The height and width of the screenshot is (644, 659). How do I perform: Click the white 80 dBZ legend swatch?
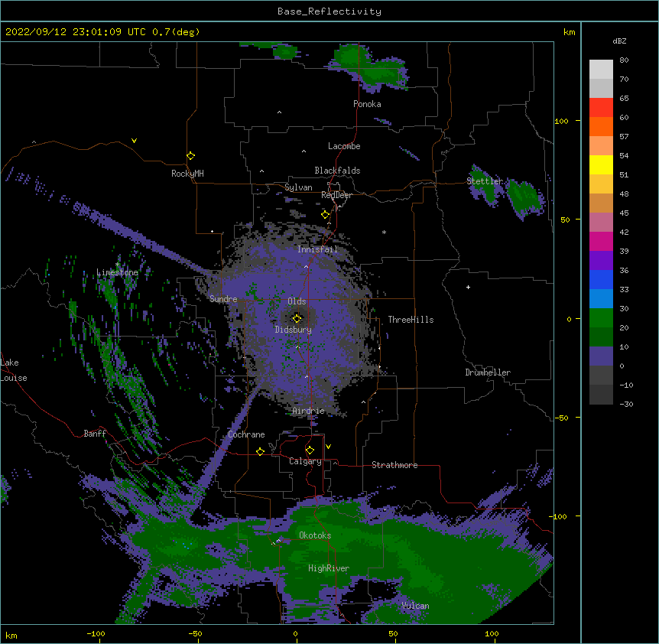point(601,70)
